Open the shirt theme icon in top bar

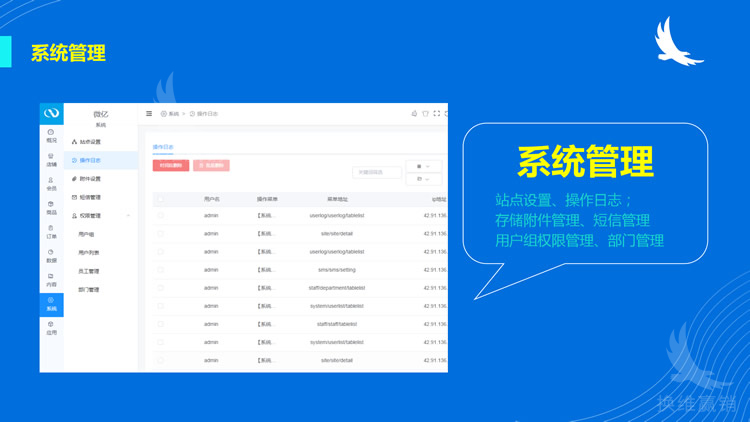point(425,114)
